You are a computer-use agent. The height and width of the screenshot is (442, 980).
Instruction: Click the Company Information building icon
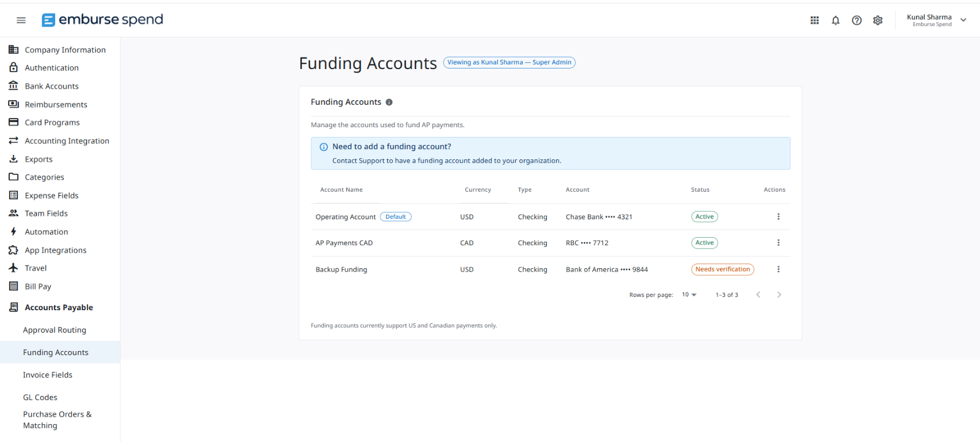13,49
